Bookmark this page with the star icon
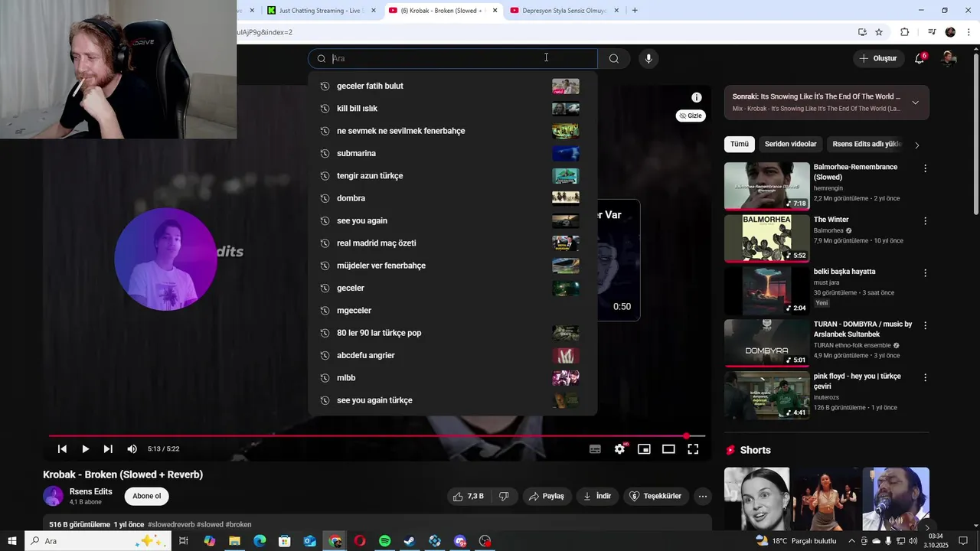 [879, 32]
